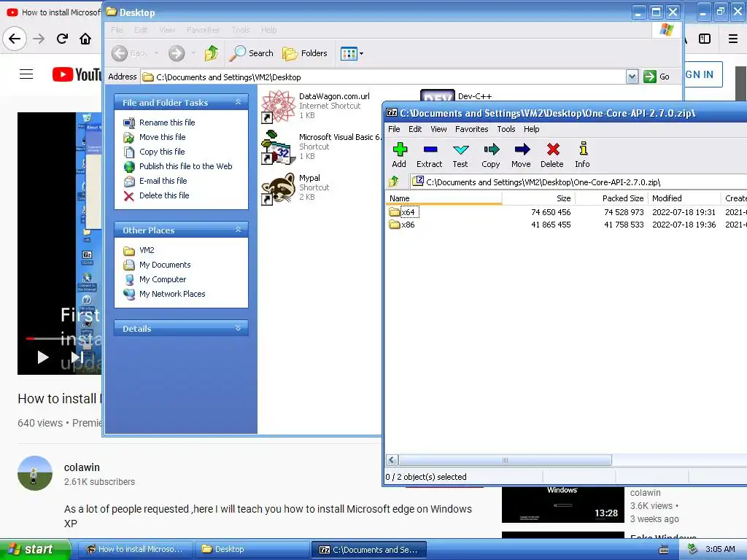Reload the browser page

[62, 39]
